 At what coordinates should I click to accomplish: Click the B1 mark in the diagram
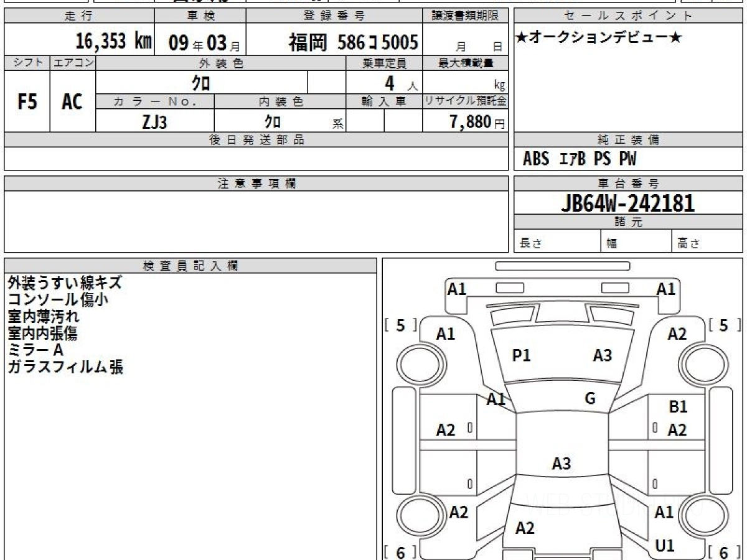coord(678,407)
